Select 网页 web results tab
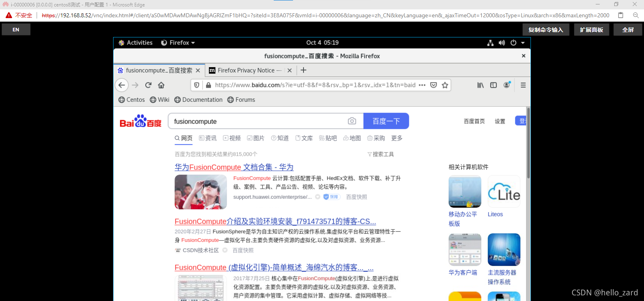Screen dimensions: 644x301 184,138
